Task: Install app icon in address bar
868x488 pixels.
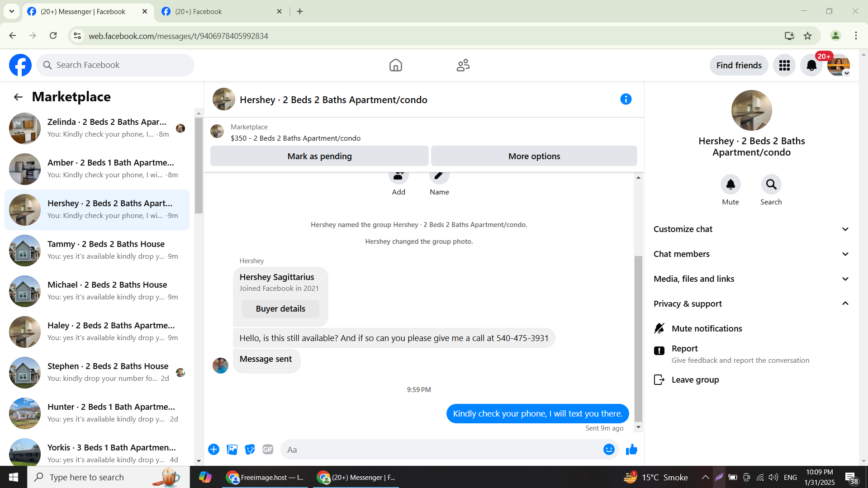Action: [x=789, y=36]
